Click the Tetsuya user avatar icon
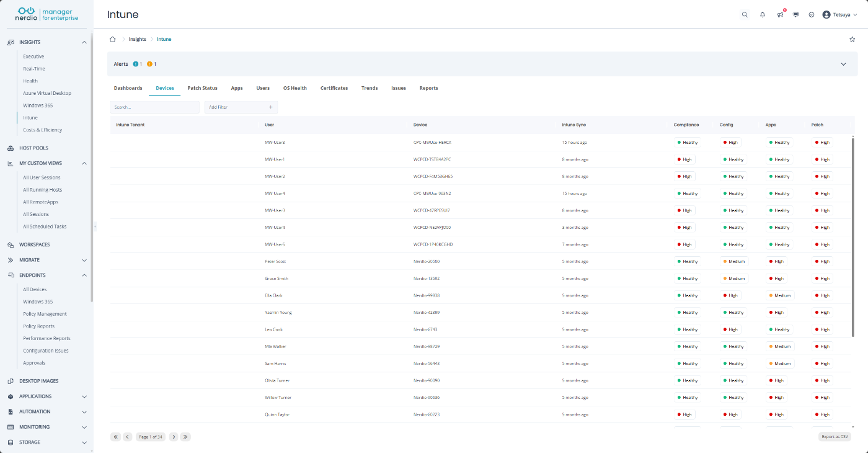 click(826, 14)
